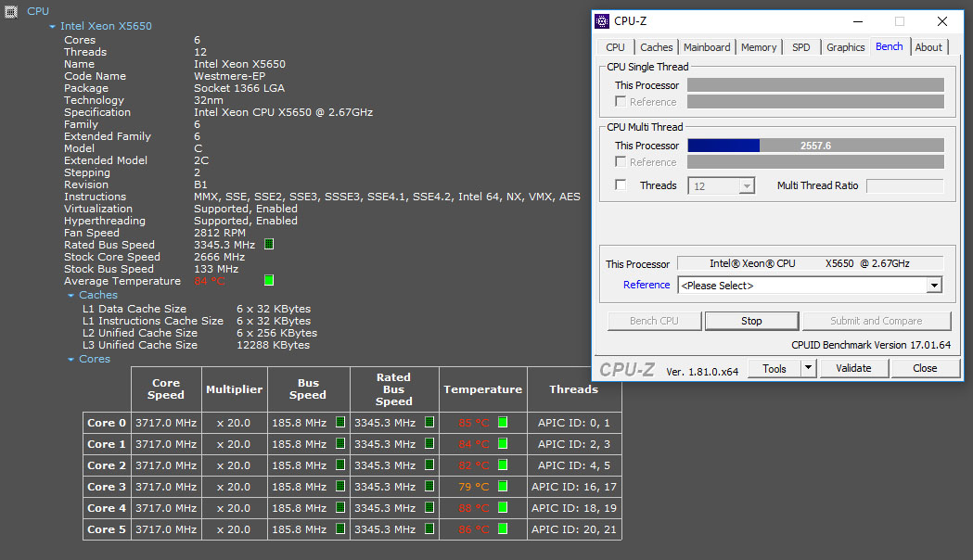Click the multi thread Reference bar
Screen dimensions: 973x560
tap(816, 162)
